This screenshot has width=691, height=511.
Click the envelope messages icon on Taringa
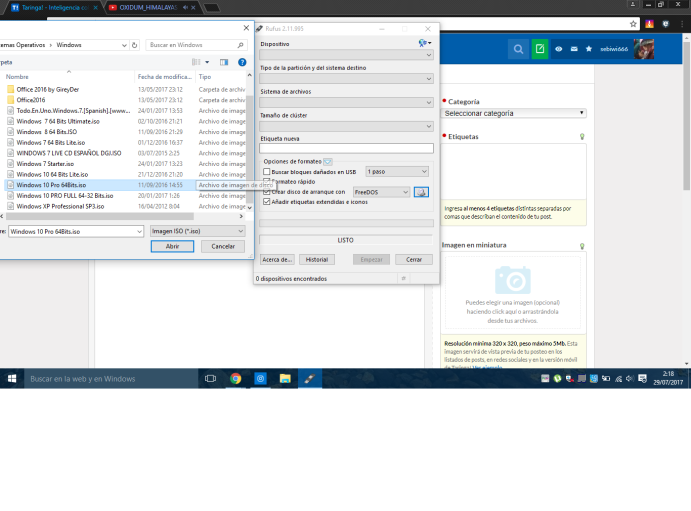574,49
